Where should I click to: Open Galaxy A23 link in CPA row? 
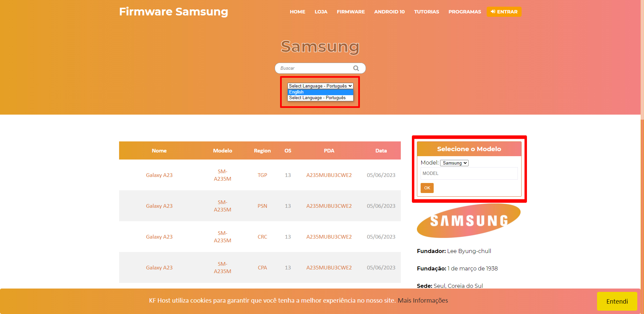(159, 268)
